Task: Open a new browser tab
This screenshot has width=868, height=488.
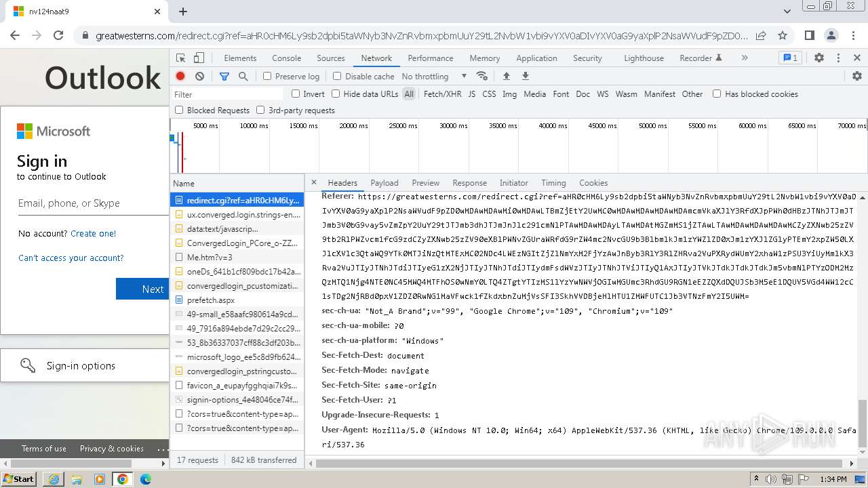Action: coord(183,12)
